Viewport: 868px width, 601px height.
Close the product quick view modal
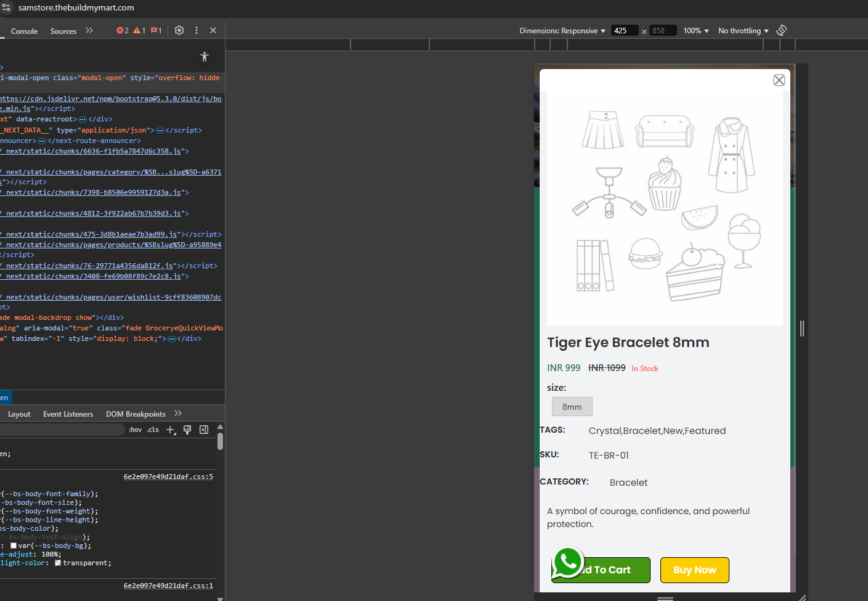[779, 80]
